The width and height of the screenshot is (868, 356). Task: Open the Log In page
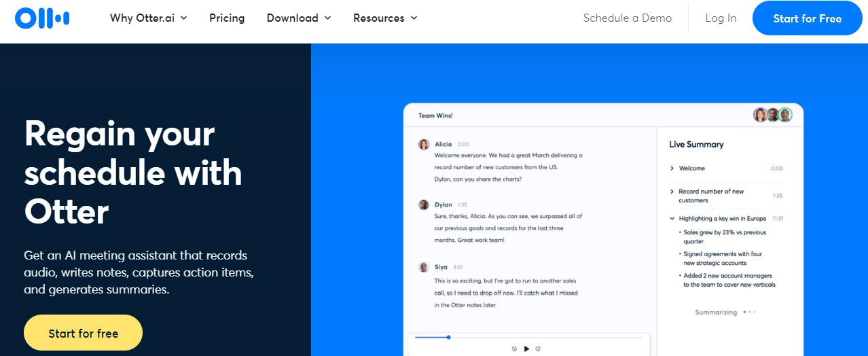[x=721, y=18]
